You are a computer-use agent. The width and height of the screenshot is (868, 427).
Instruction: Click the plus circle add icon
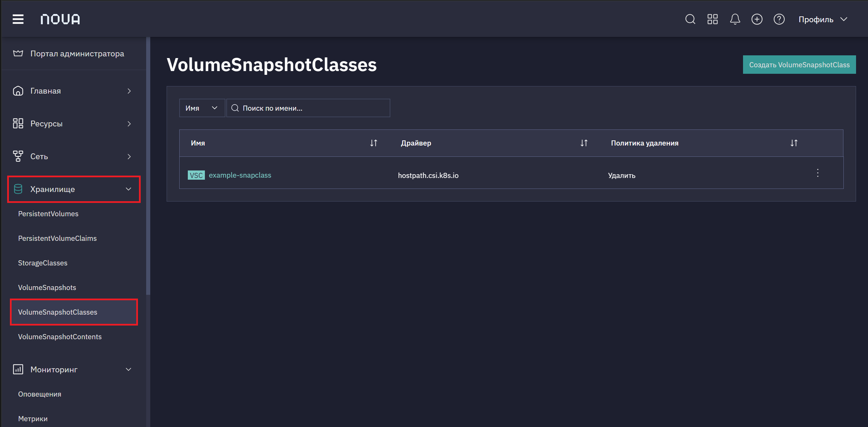point(757,19)
